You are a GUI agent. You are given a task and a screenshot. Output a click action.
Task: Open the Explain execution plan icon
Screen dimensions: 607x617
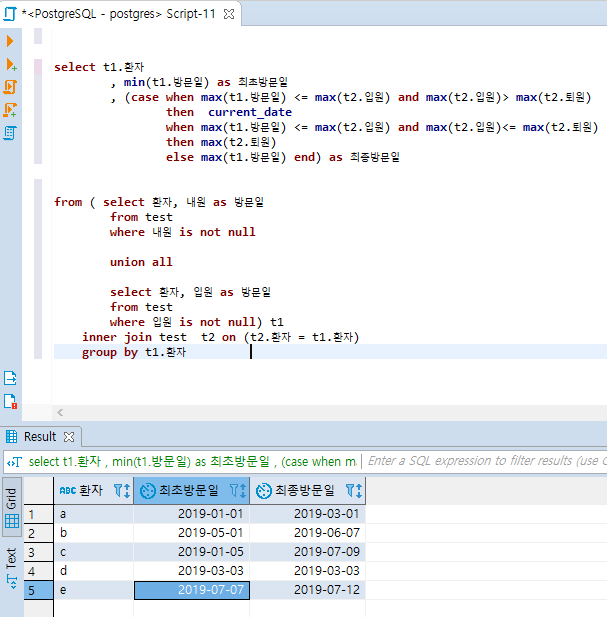10,133
